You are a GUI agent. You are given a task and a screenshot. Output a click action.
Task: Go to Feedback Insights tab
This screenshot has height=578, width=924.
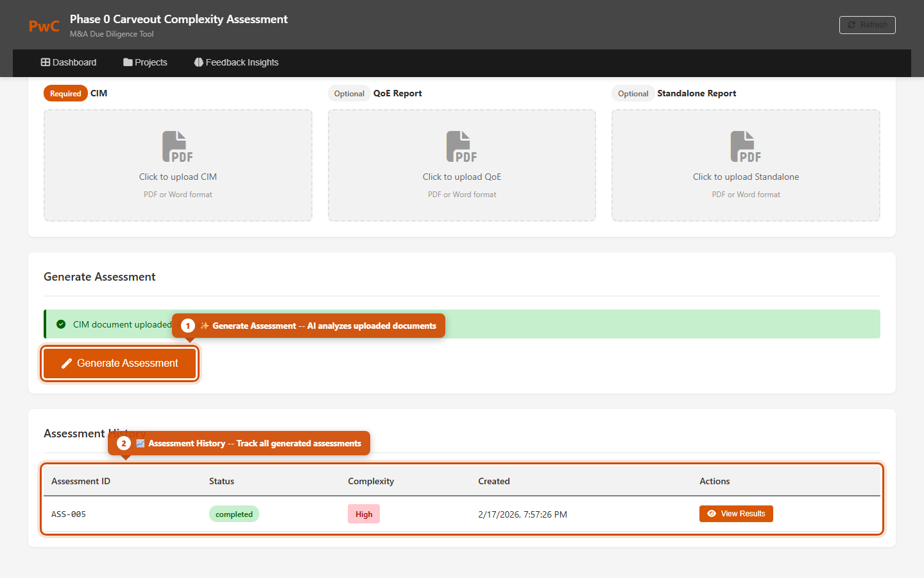click(236, 62)
